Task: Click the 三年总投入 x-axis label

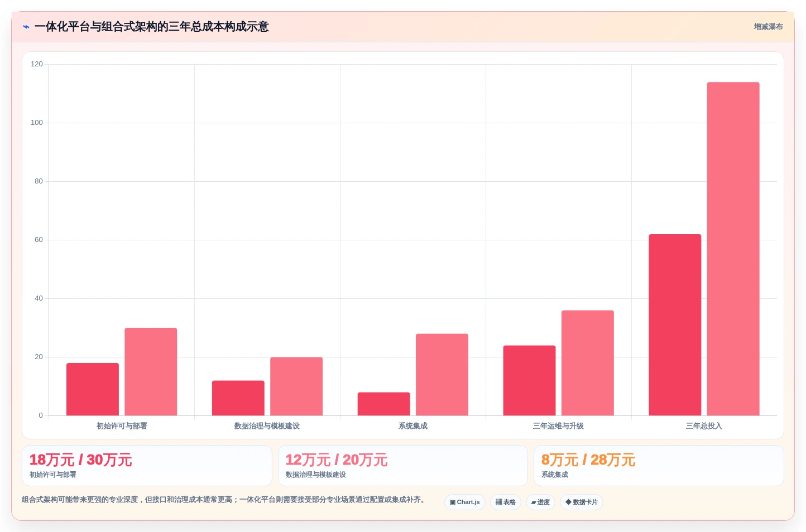Action: [x=704, y=426]
